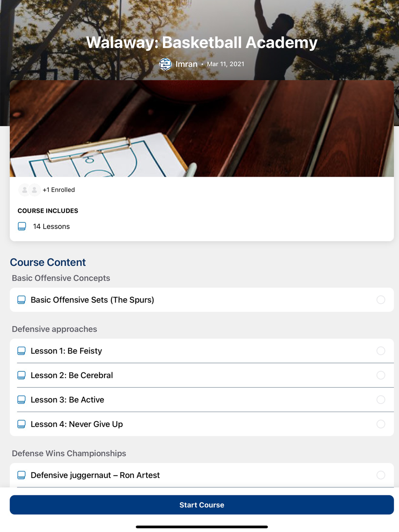The width and height of the screenshot is (399, 532).
Task: Click book icon next to Lesson 2: Be Cerebral
Action: pos(22,375)
